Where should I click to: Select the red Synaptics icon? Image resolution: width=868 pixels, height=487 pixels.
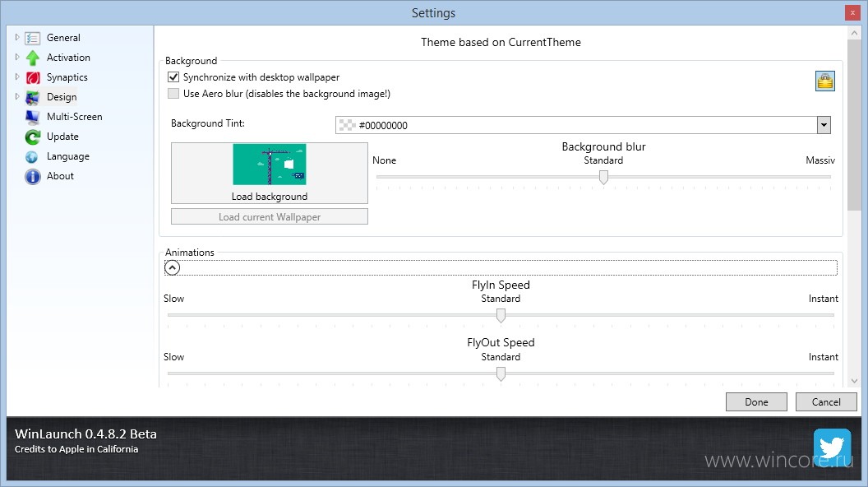[x=33, y=77]
